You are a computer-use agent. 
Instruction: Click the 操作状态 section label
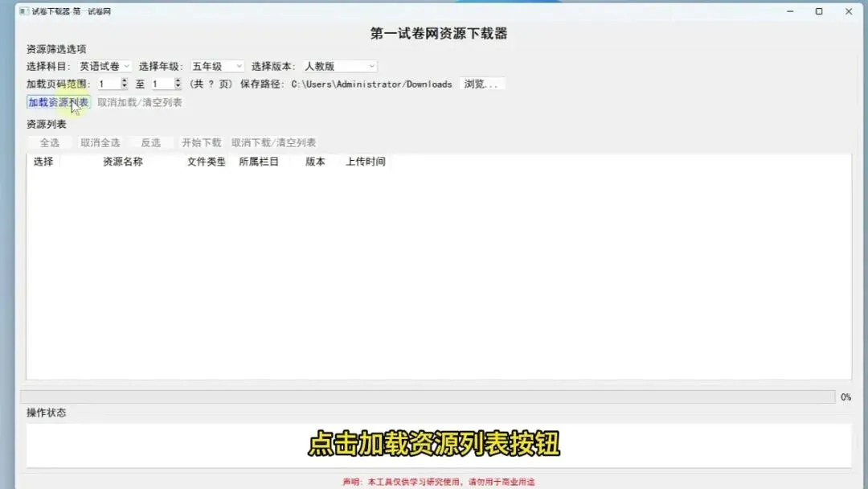[47, 413]
